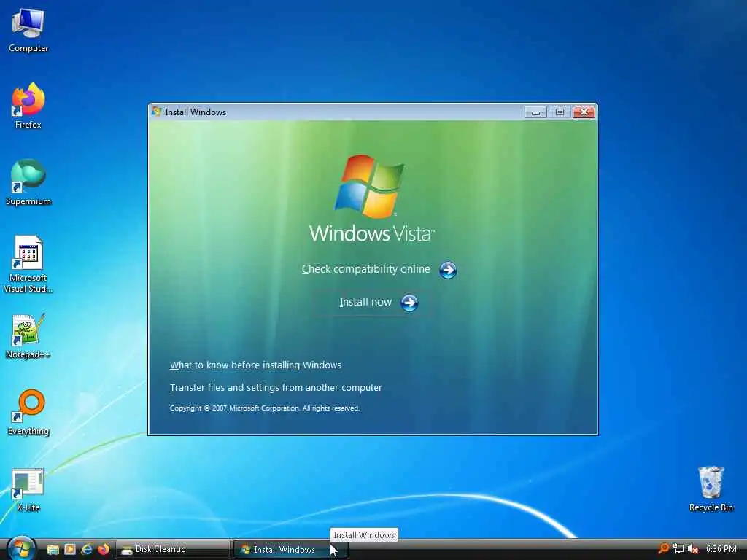Click the muted volume tray icon
Viewport: 747px width, 560px height.
click(x=693, y=549)
